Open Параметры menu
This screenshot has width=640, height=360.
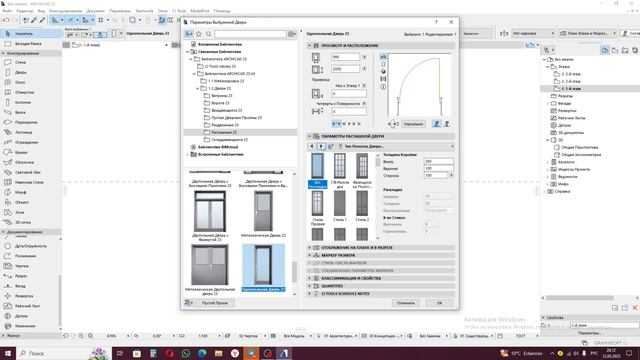click(120, 11)
